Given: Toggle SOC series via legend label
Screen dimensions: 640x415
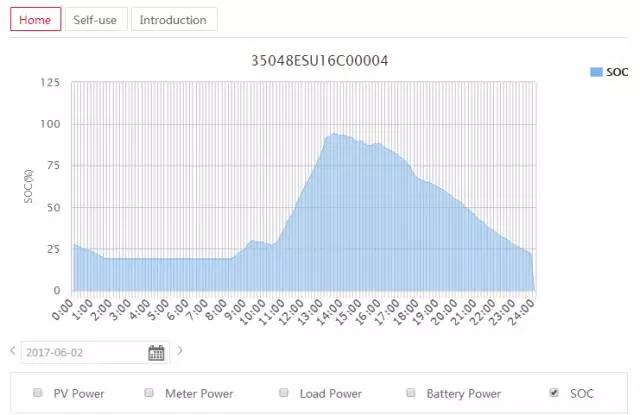Looking at the screenshot, I should click(617, 73).
